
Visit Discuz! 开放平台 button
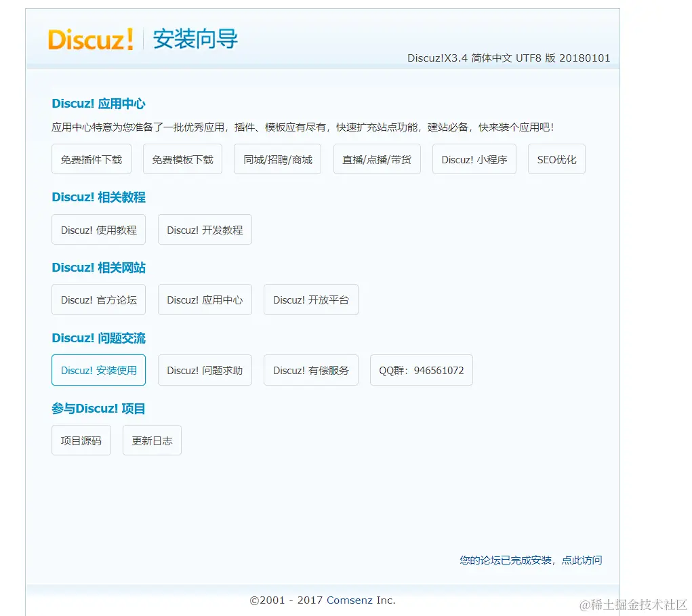[x=311, y=300]
